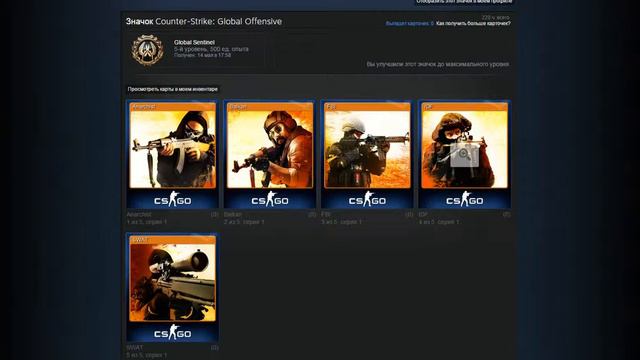The image size is (640, 360).
Task: Click the magnifier zoom icon on IDF card
Action: [464, 155]
